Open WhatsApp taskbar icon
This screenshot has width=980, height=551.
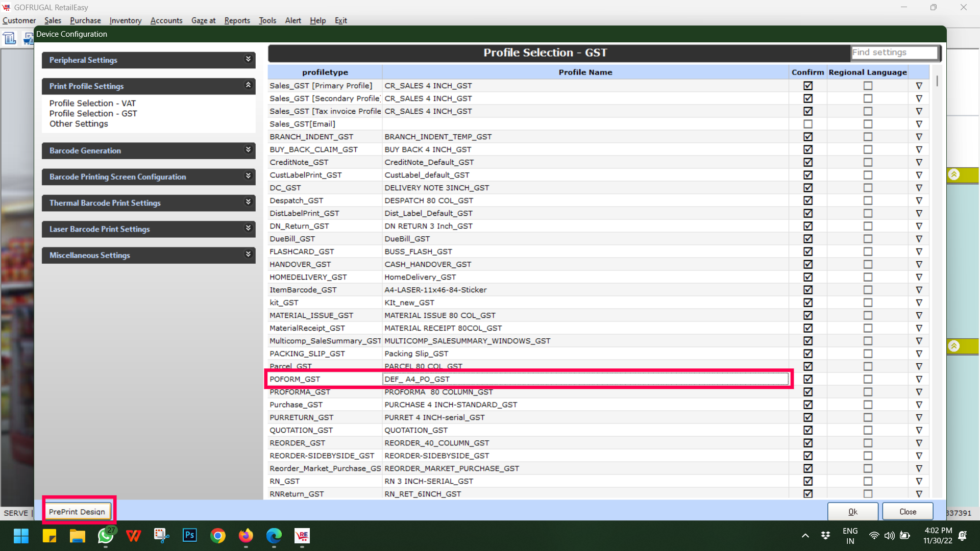pos(106,536)
